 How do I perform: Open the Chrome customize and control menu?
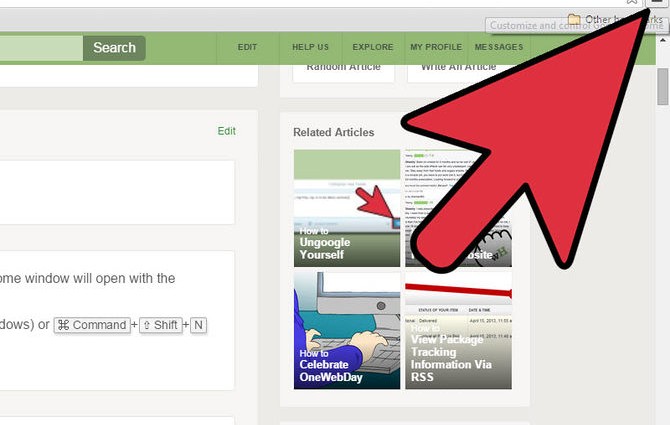click(659, 5)
